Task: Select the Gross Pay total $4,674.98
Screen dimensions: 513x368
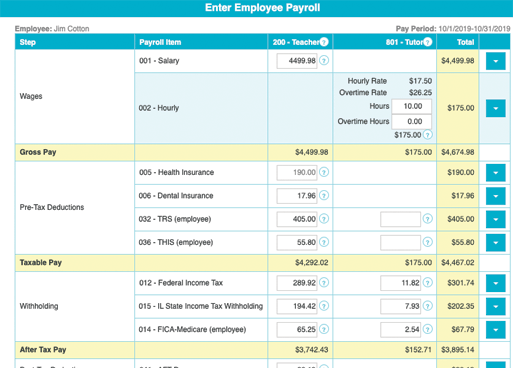Action: coord(458,152)
